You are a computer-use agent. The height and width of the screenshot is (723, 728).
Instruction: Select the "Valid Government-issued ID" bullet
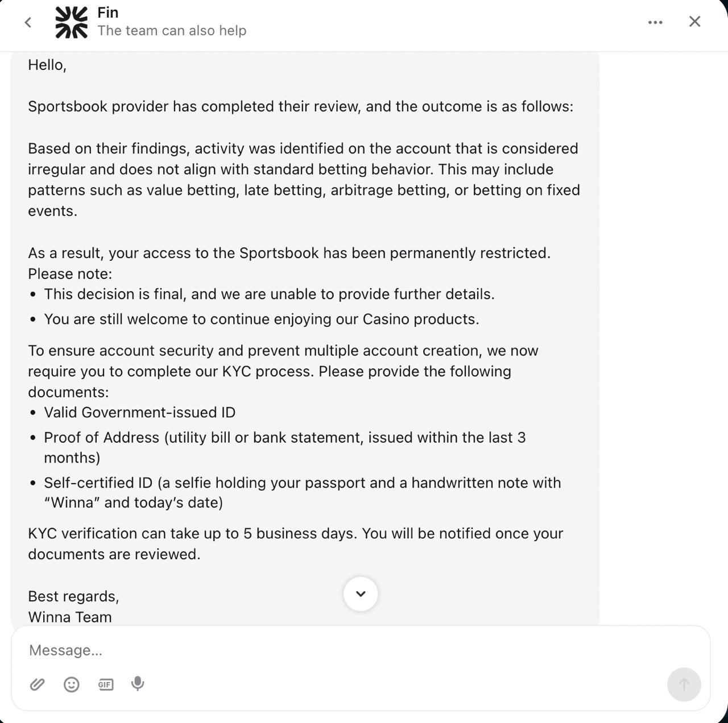(x=139, y=412)
